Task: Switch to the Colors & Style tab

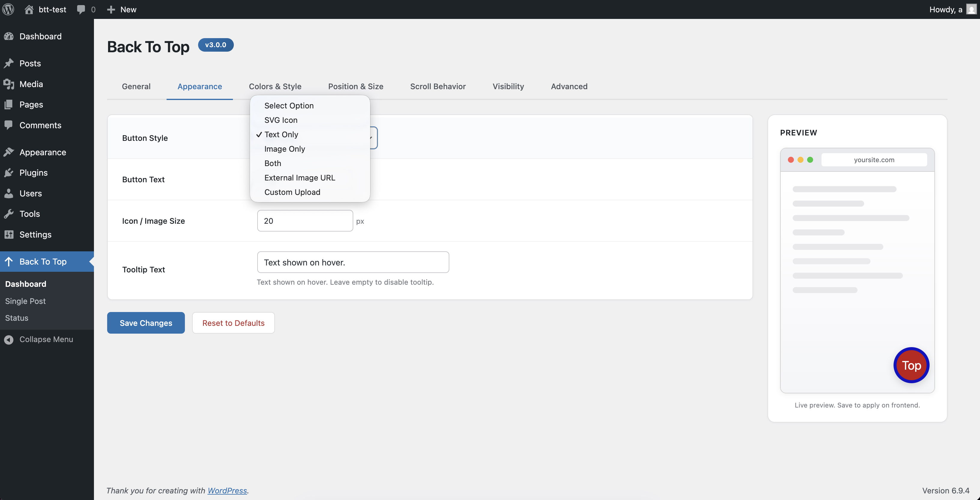Action: point(275,86)
